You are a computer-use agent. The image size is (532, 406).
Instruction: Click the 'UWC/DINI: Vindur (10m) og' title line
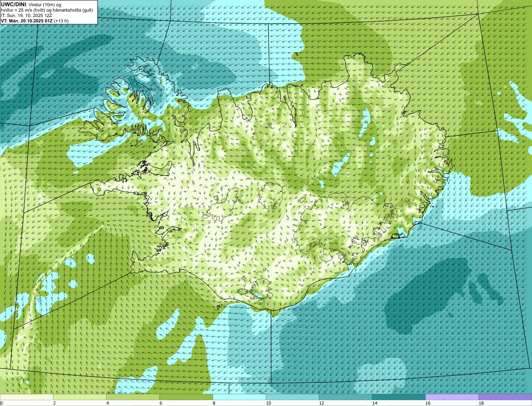pyautogui.click(x=31, y=4)
